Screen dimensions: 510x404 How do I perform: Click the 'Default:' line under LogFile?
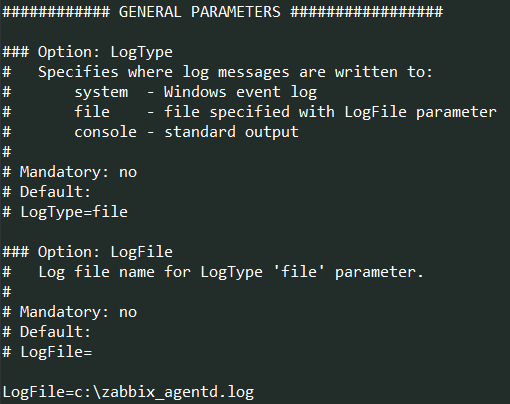pyautogui.click(x=46, y=332)
